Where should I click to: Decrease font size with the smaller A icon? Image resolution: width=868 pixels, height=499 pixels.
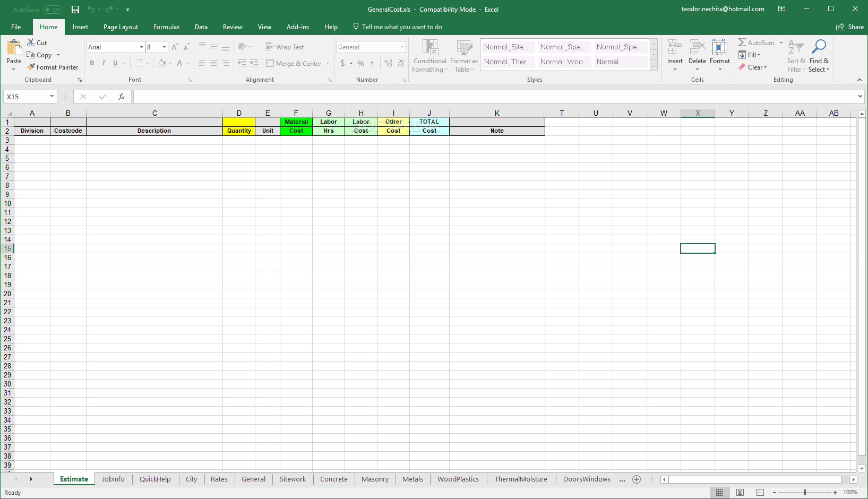tap(186, 47)
